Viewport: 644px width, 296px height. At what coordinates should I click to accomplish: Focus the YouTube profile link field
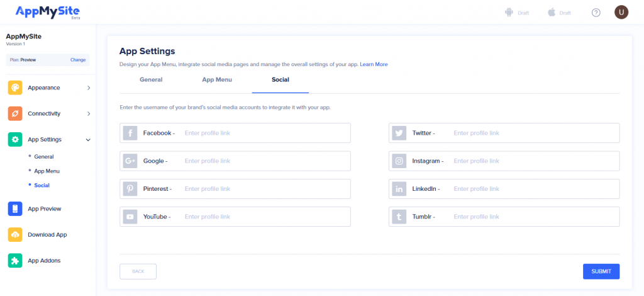point(235,217)
